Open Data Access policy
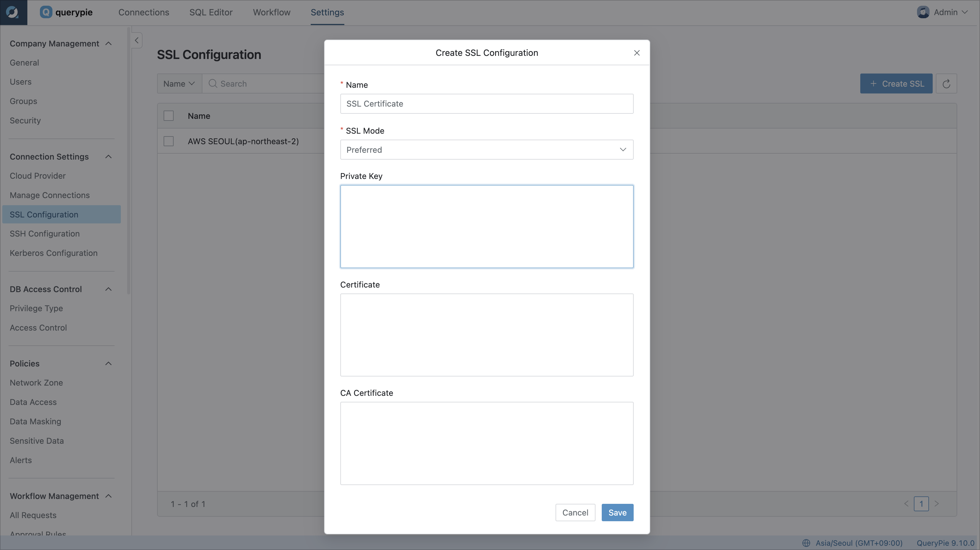The height and width of the screenshot is (550, 980). pyautogui.click(x=33, y=402)
